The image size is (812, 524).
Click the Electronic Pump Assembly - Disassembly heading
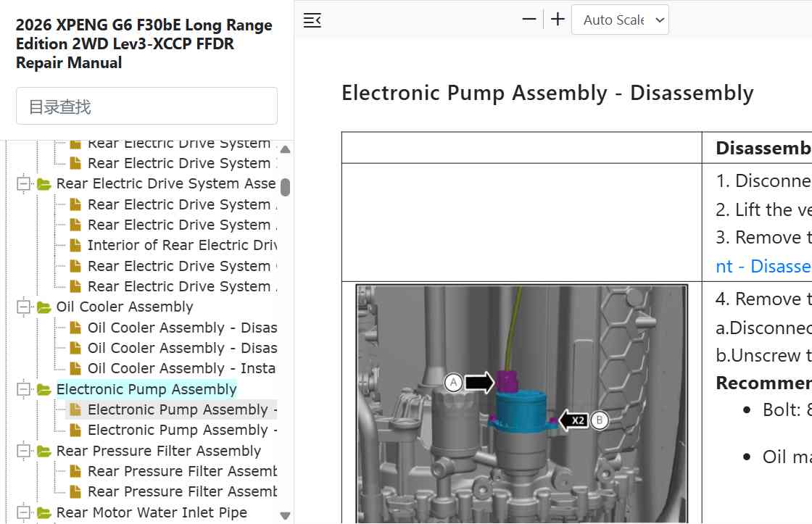click(547, 93)
